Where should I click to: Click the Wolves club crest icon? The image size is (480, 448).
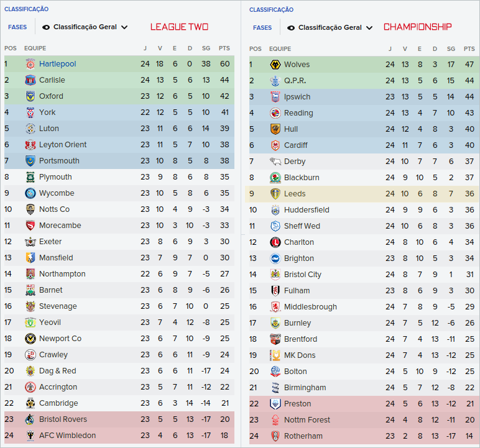275,65
